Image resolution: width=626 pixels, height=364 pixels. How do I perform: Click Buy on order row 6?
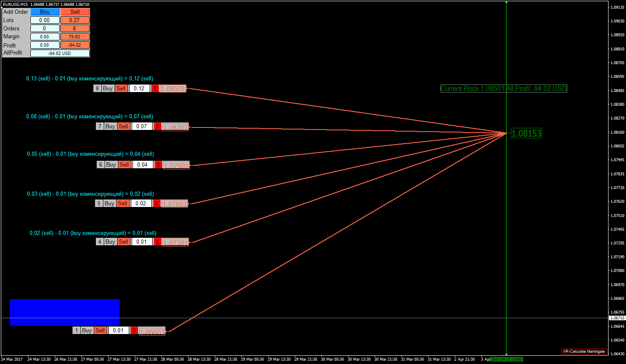click(111, 165)
